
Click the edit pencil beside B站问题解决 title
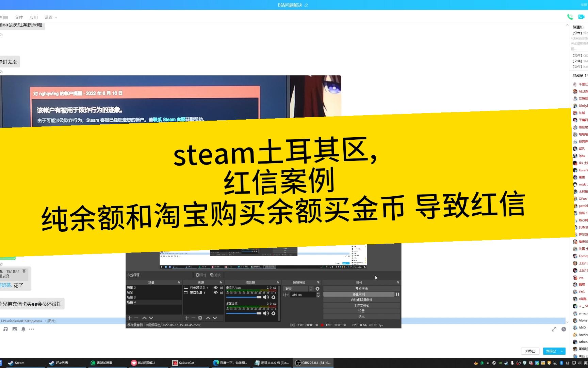tap(306, 5)
